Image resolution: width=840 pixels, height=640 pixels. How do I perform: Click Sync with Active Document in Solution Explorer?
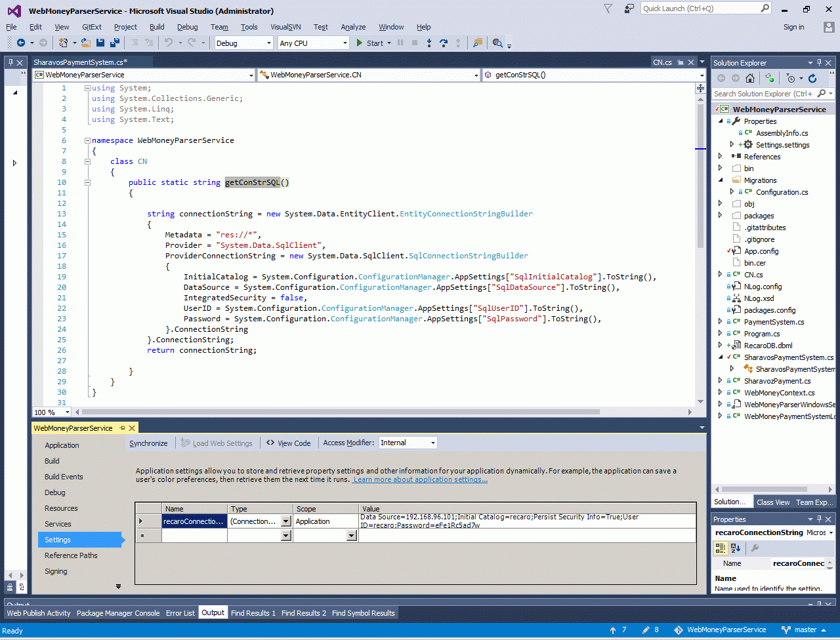(x=768, y=78)
